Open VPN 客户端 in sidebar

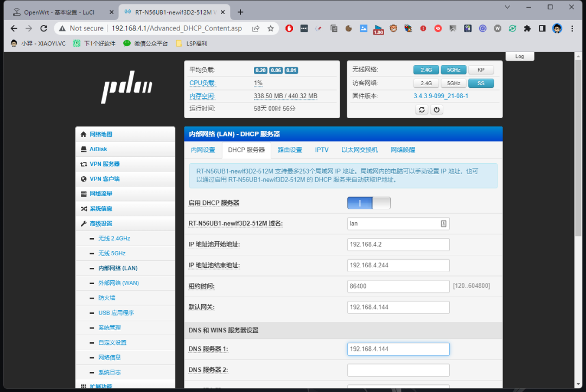point(125,179)
